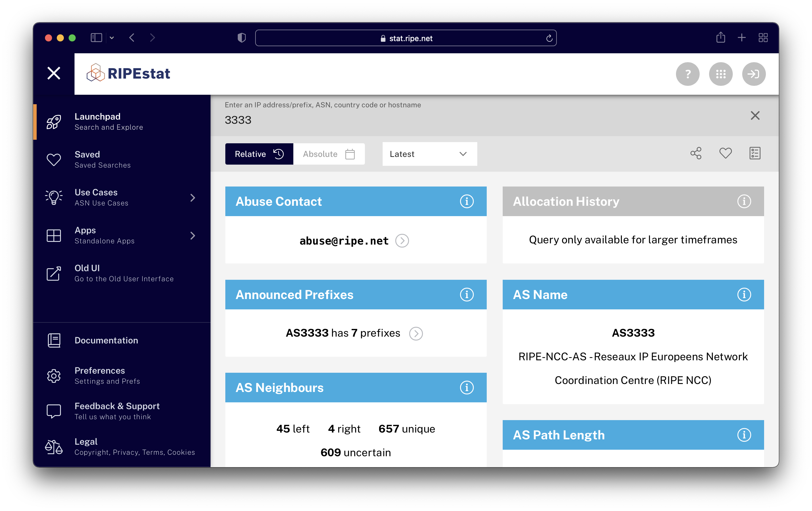Show info for AS Neighbours widget
812x511 pixels.
(467, 388)
